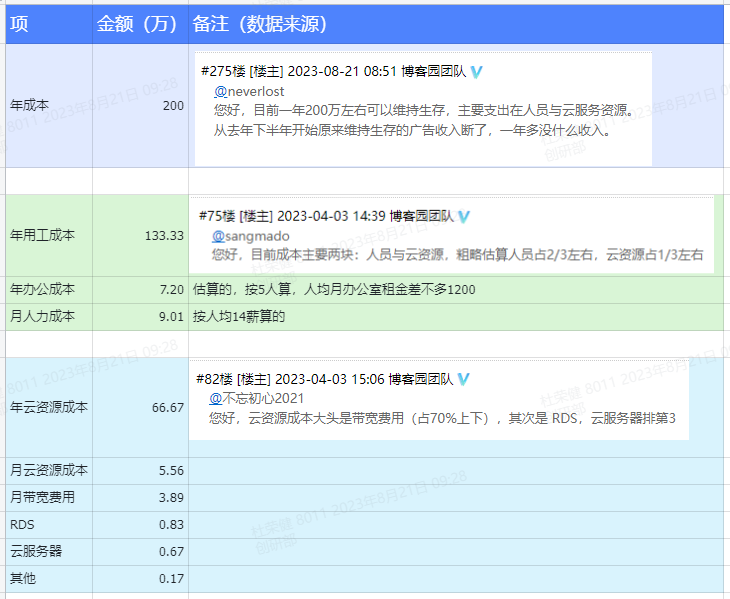
Task: Select the 其他 label cell
Action: click(x=49, y=579)
